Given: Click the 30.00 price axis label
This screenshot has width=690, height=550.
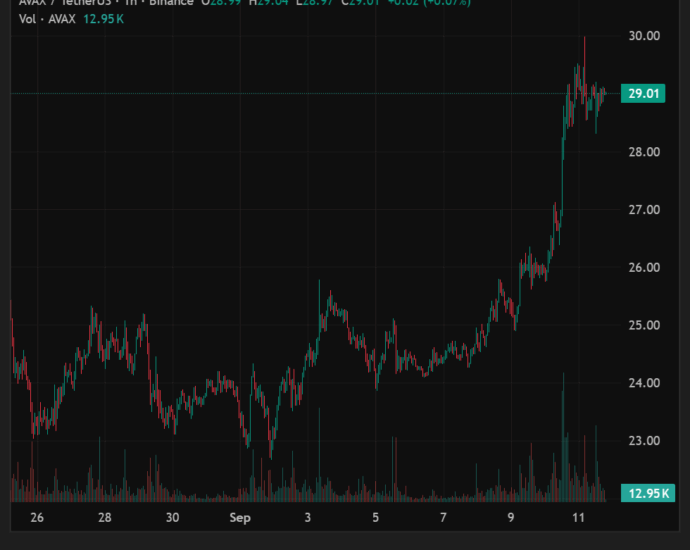Looking at the screenshot, I should pyautogui.click(x=644, y=36).
